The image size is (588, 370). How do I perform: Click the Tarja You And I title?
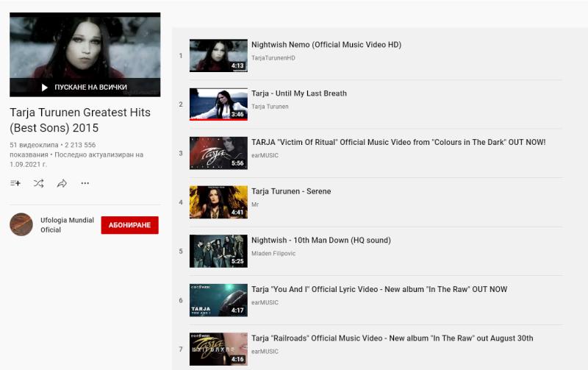click(379, 289)
